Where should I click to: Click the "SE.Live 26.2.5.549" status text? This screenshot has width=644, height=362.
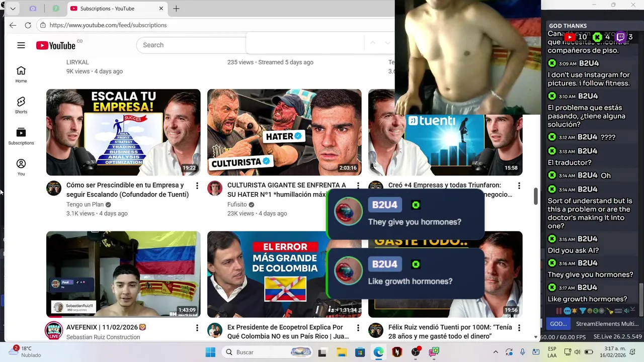(617, 337)
